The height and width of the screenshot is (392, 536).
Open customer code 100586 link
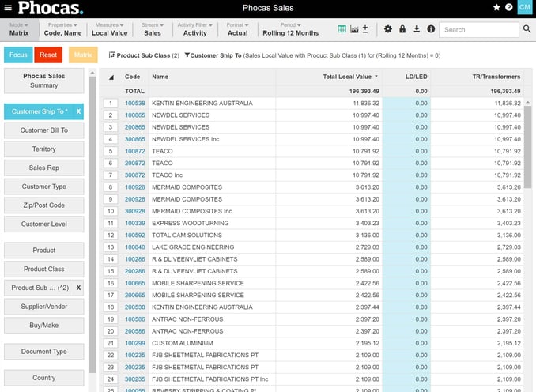tap(134, 319)
